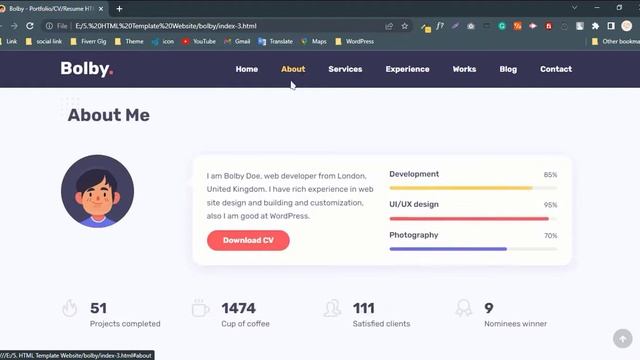Select the About nav item
Viewport: 640px width, 360px height.
tap(293, 69)
